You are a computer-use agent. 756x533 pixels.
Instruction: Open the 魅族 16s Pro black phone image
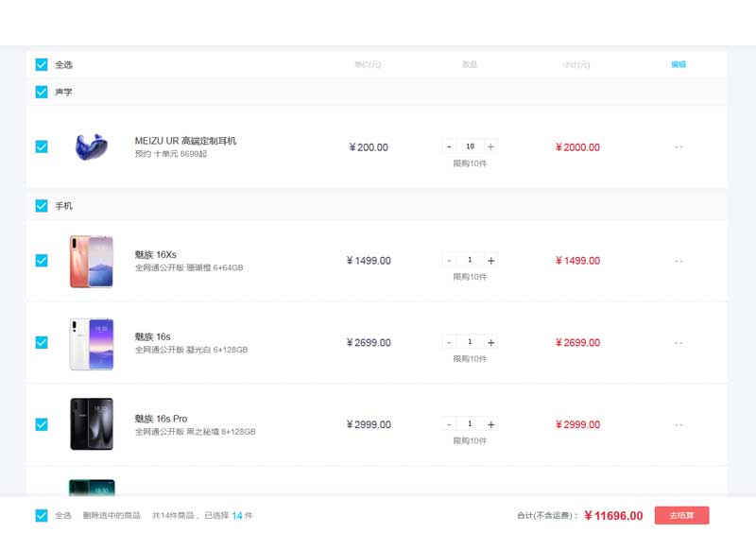[x=92, y=424]
